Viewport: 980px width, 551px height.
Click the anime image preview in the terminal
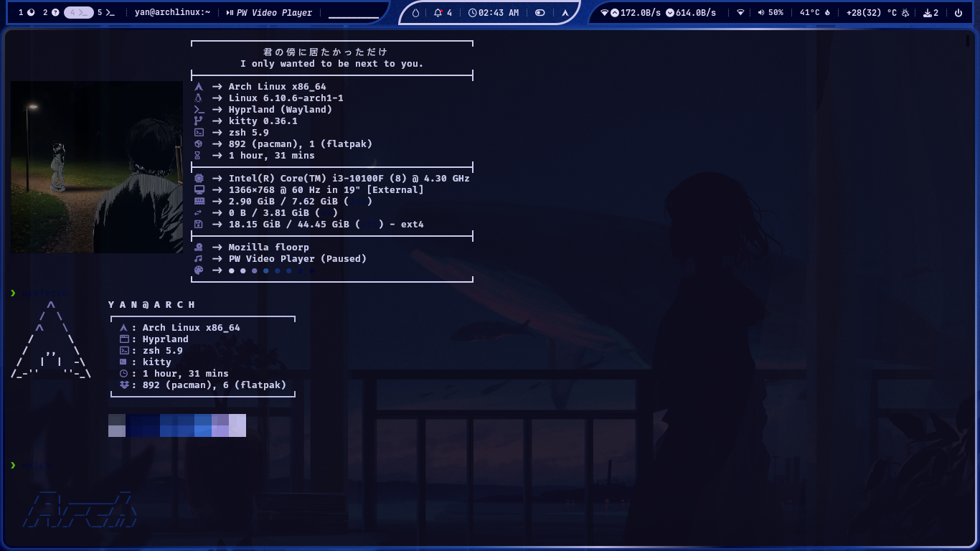tap(97, 166)
